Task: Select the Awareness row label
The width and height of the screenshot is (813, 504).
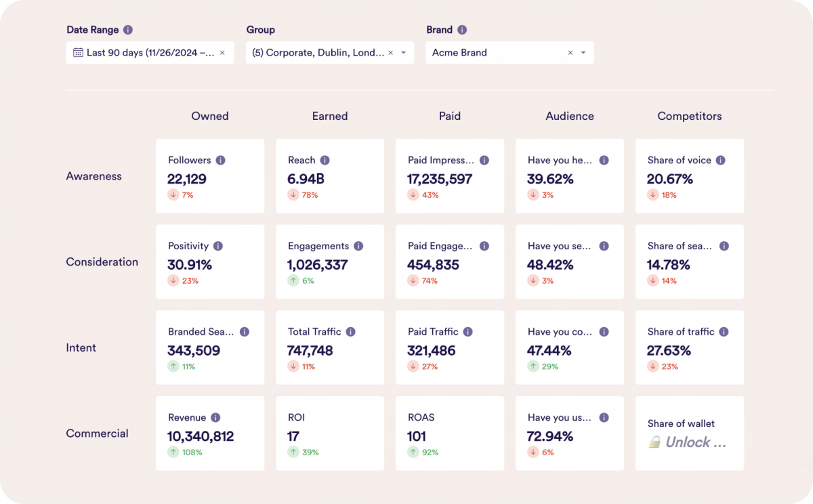Action: click(x=93, y=176)
